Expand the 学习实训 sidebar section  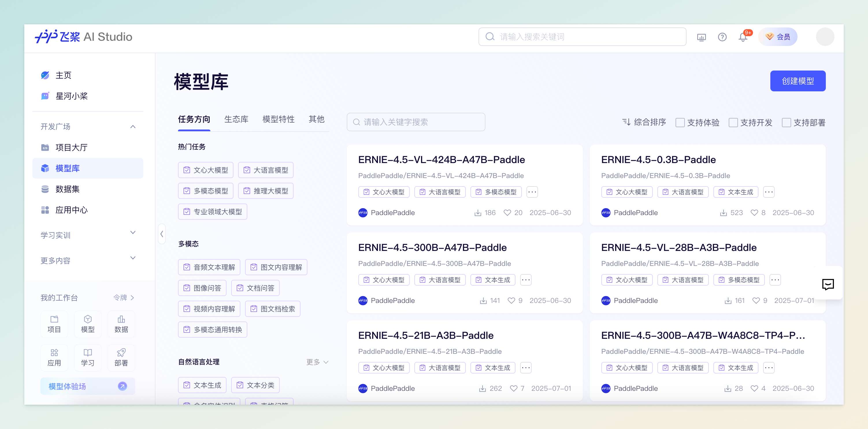click(x=133, y=233)
